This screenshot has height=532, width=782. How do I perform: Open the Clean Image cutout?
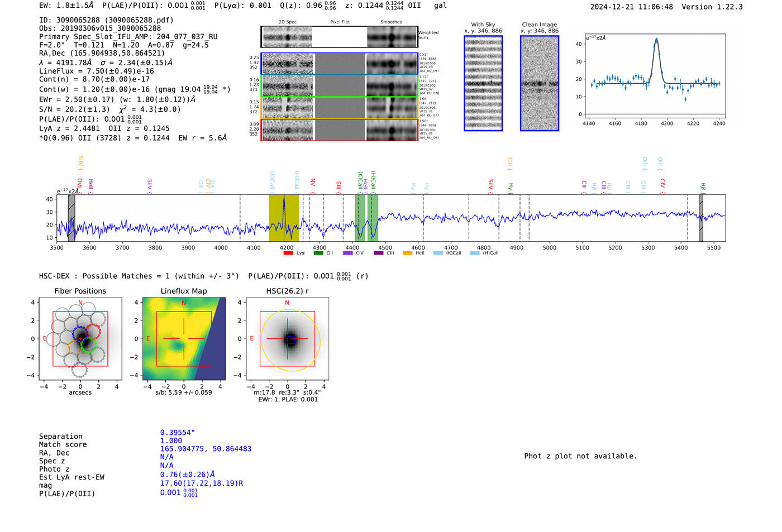pos(540,83)
